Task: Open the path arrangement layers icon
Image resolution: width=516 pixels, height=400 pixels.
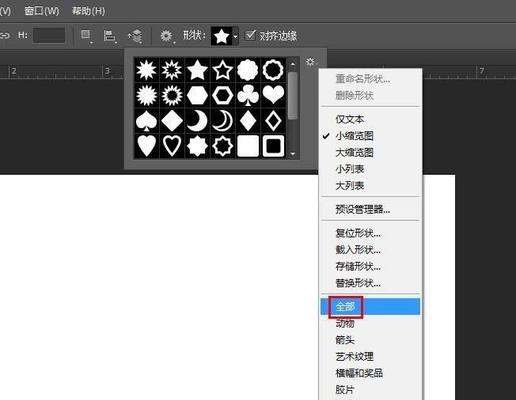Action: click(135, 36)
